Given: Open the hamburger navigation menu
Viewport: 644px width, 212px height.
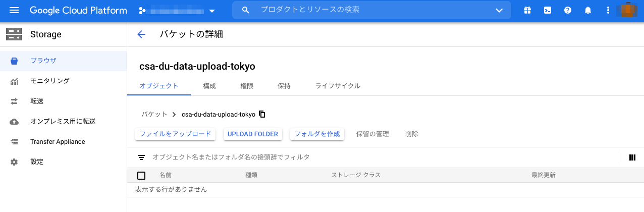Looking at the screenshot, I should click(14, 10).
